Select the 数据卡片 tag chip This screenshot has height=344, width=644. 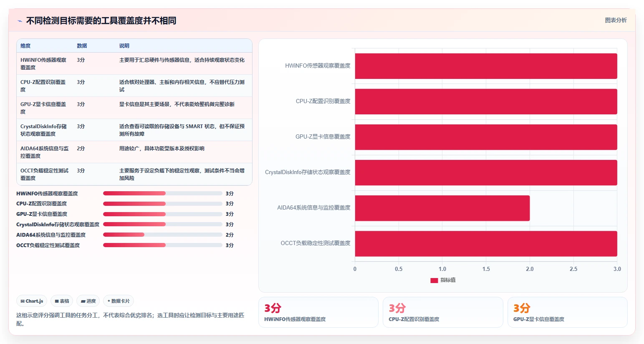point(119,301)
